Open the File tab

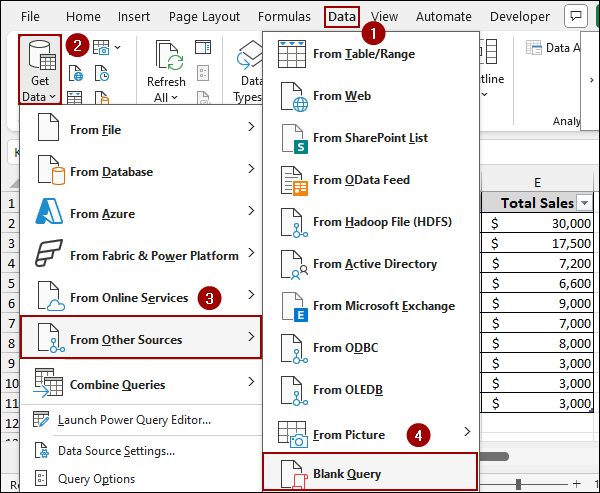click(30, 16)
